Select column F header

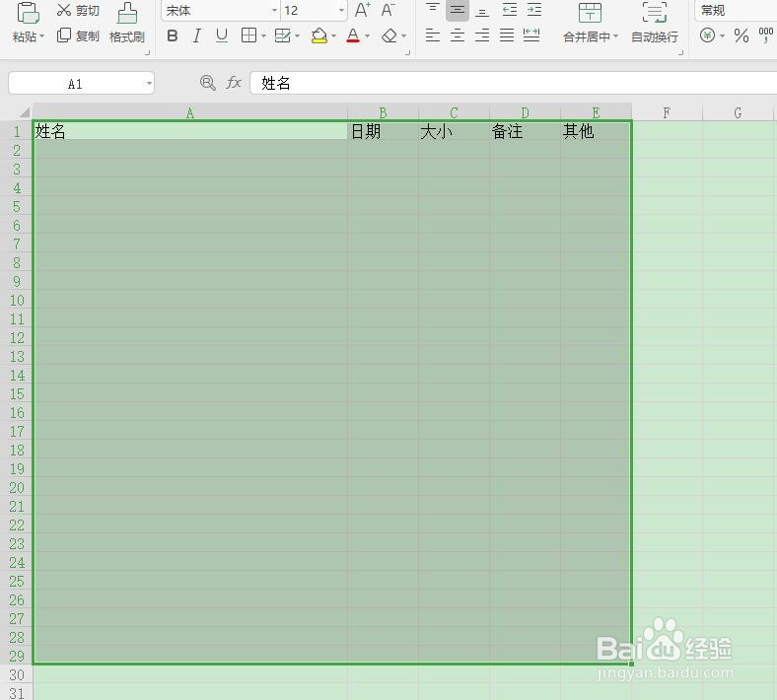point(667,112)
